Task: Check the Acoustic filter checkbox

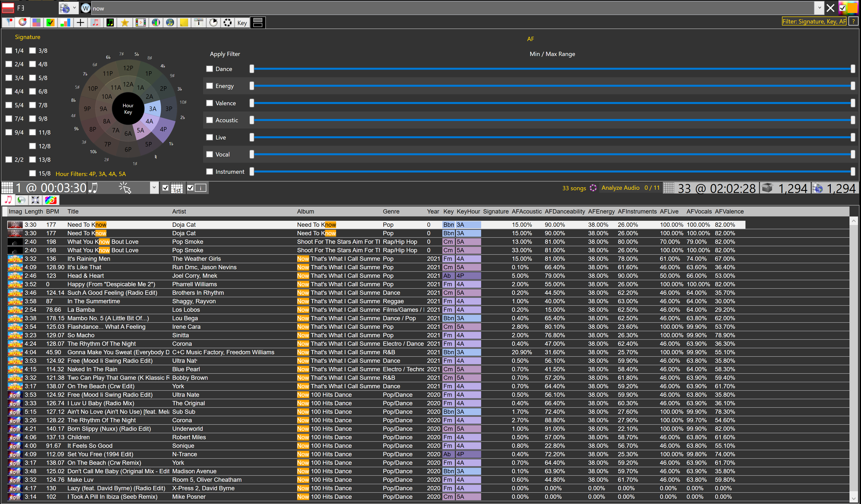Action: pyautogui.click(x=210, y=120)
